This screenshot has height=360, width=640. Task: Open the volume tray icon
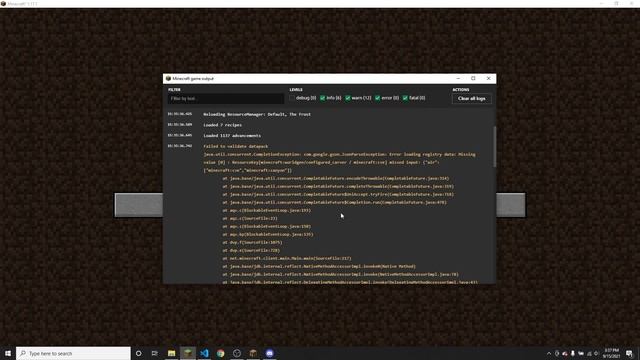[596, 353]
